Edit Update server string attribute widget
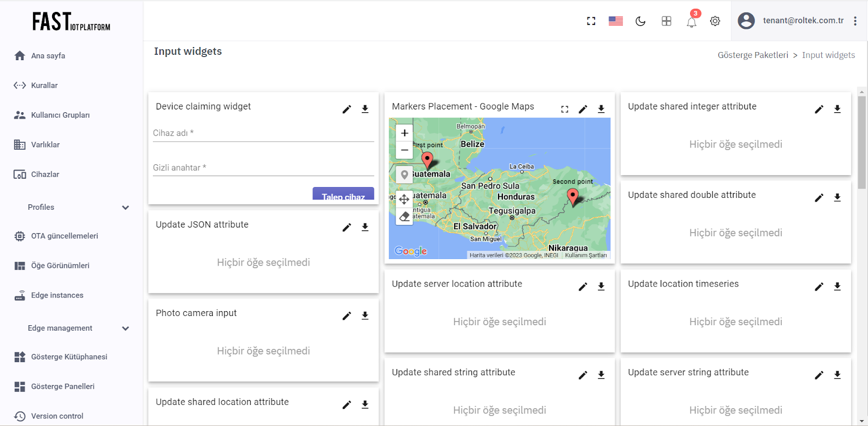 point(819,375)
